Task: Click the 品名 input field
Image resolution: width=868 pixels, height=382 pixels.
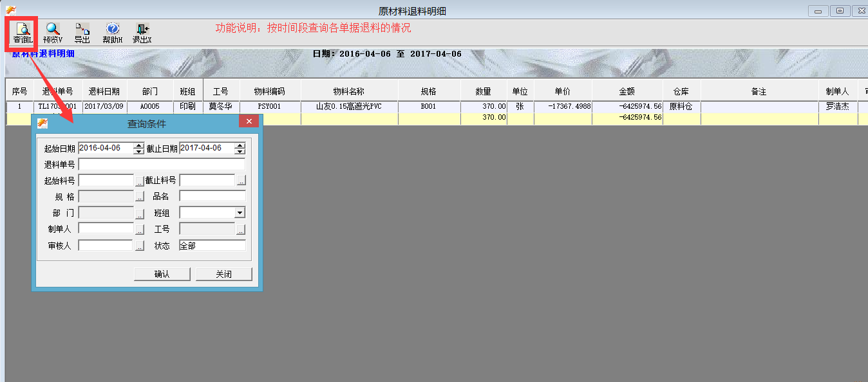Action: point(212,196)
